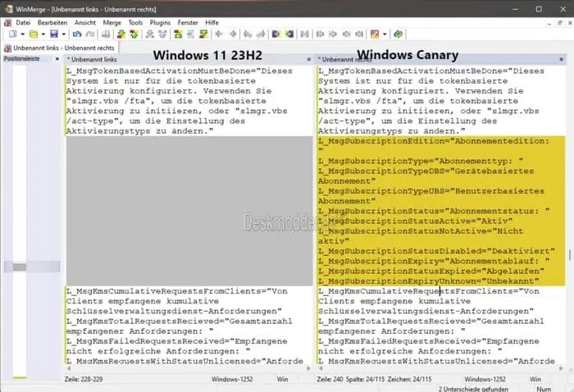Viewport: 574px width, 392px height.
Task: Click the green Refresh toolbar icon
Action: (399, 34)
